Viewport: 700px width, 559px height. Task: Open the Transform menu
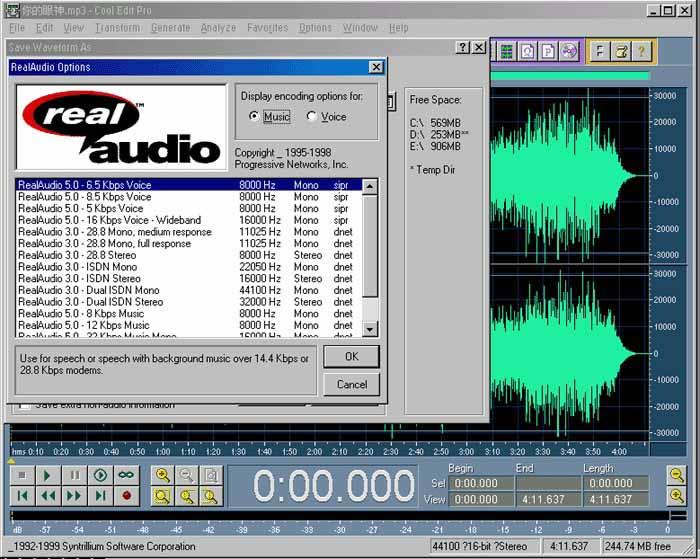117,28
